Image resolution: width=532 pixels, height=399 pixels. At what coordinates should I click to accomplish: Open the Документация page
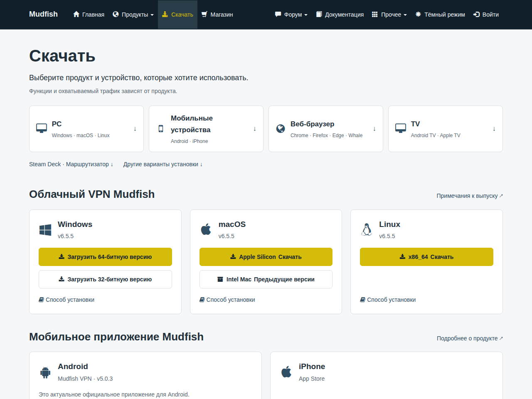340,15
